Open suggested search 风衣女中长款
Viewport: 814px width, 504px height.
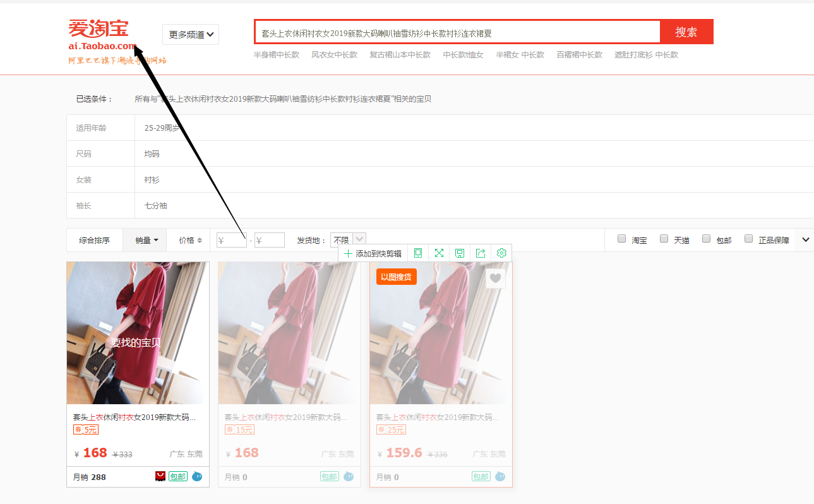(334, 55)
